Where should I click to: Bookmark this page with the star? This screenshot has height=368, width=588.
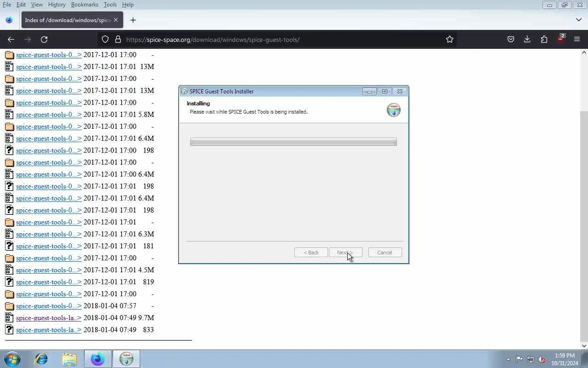tap(450, 40)
